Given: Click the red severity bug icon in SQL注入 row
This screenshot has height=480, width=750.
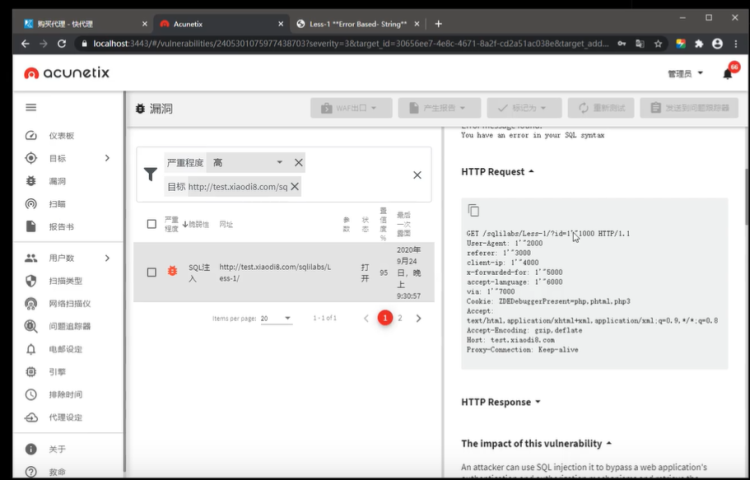Looking at the screenshot, I should coord(172,271).
